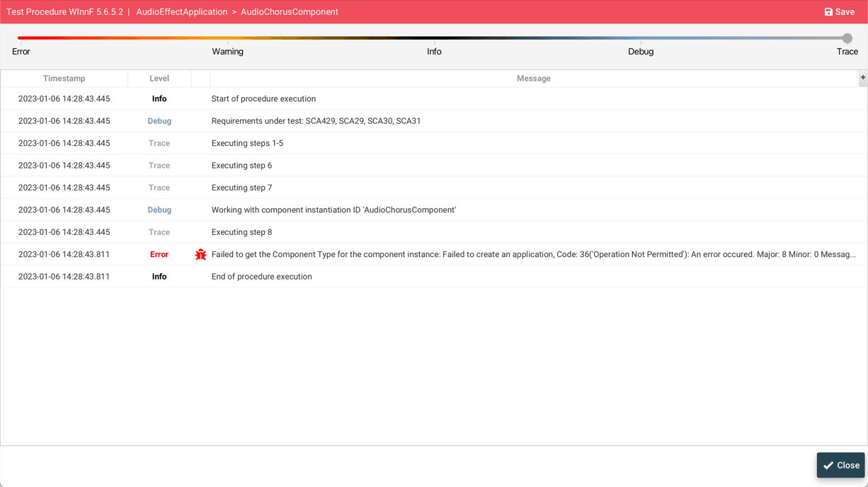Sort entries by the Level column header
The height and width of the screenshot is (487, 868).
point(159,78)
